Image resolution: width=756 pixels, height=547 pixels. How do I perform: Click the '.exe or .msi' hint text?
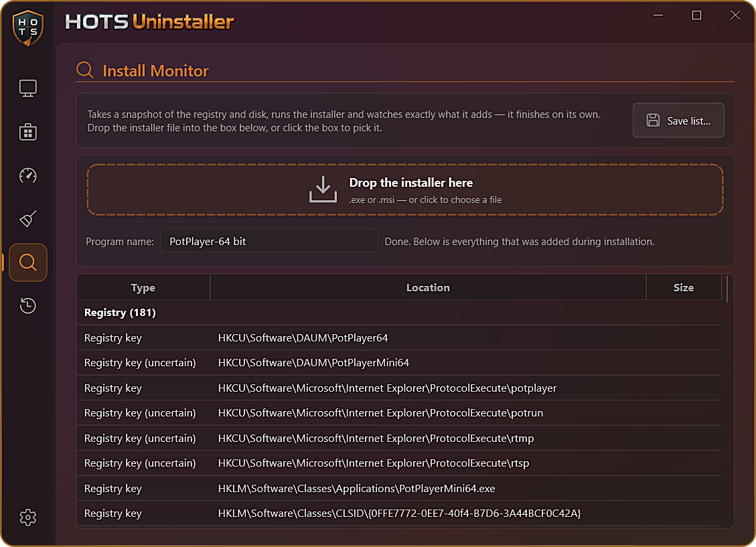pos(425,200)
